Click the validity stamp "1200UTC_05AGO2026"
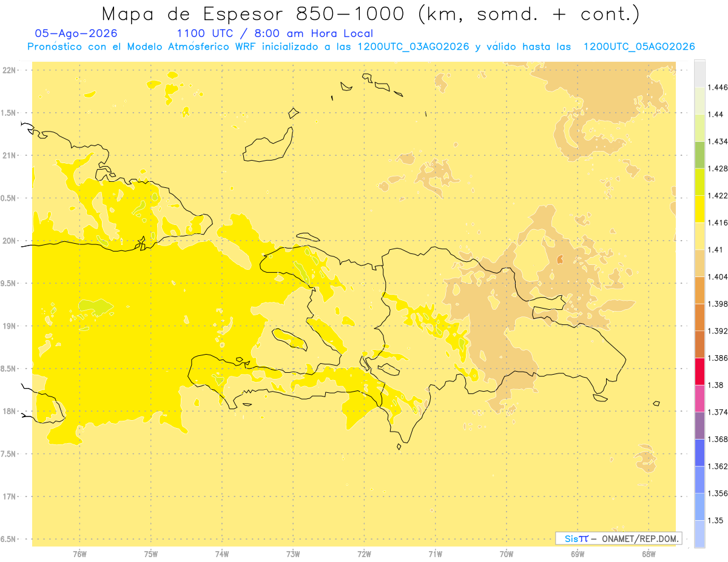 [639, 47]
